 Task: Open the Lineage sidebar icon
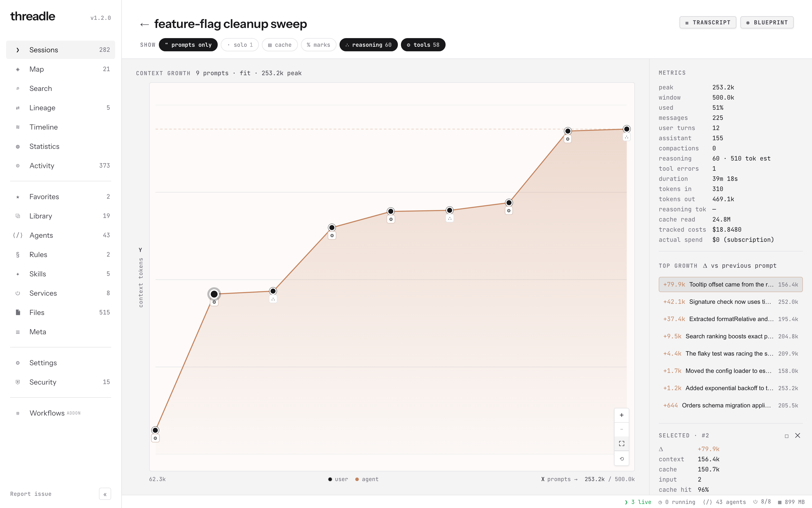[18, 108]
